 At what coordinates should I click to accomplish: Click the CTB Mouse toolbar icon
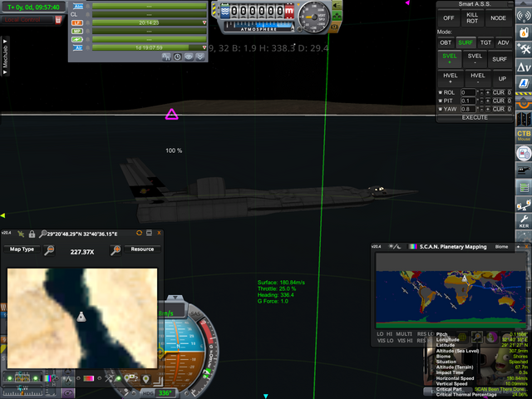click(x=524, y=135)
